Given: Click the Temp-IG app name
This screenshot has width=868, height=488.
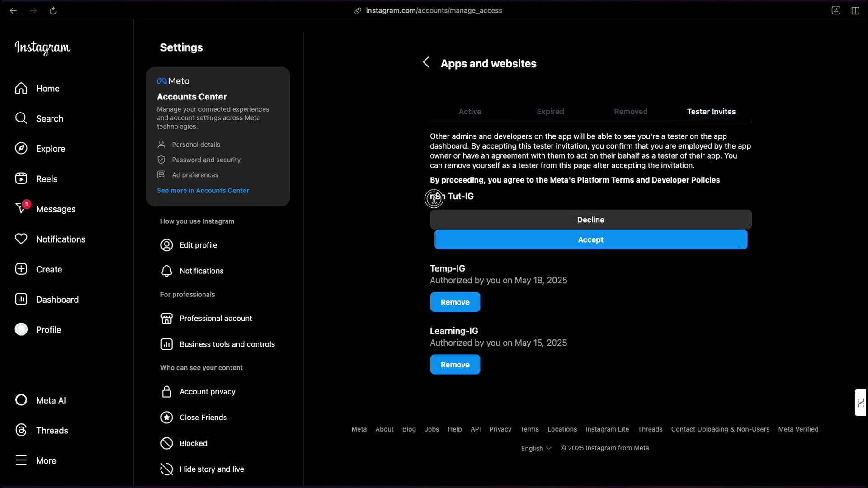Looking at the screenshot, I should point(447,268).
